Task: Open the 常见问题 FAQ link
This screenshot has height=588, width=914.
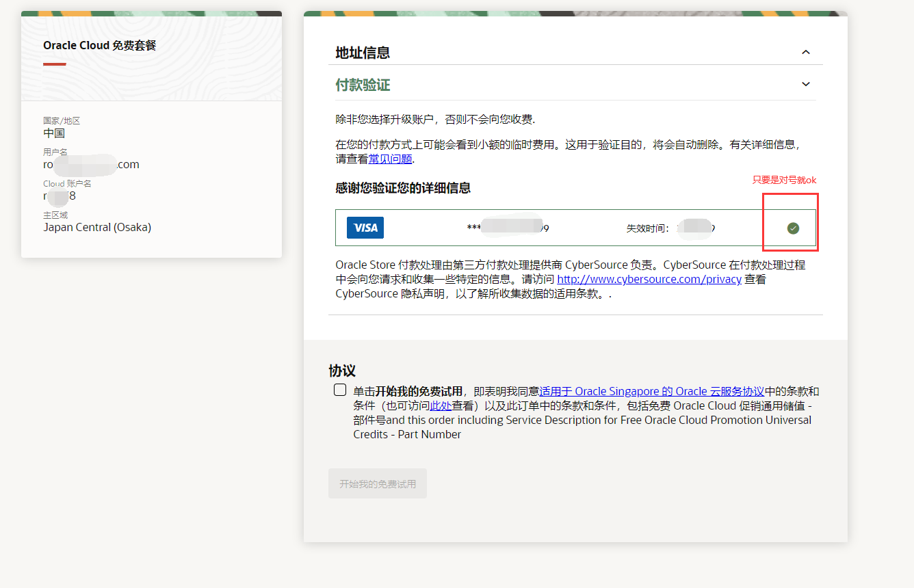Action: (391, 159)
